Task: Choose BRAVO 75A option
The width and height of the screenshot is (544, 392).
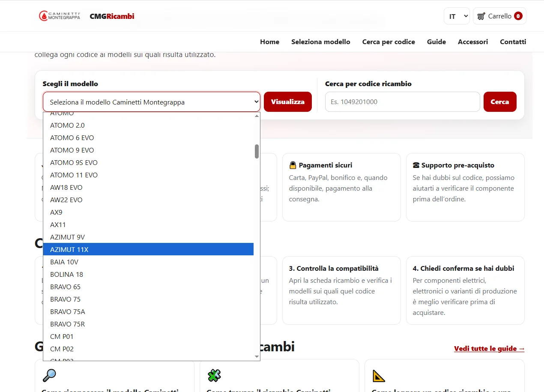Action: pyautogui.click(x=148, y=312)
